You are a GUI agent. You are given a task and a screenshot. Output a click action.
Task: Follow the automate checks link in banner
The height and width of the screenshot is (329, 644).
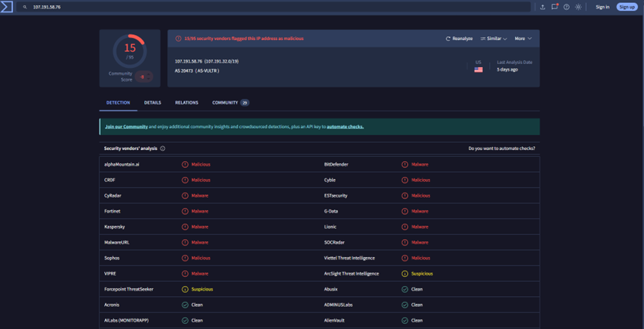[345, 126]
